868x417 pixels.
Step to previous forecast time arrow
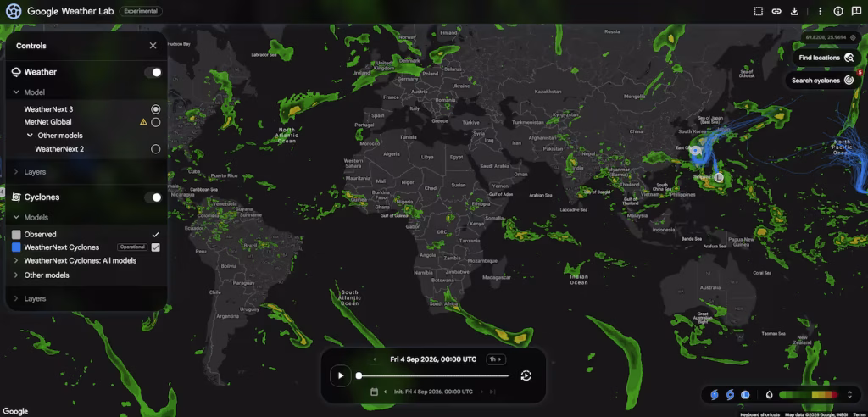375,359
